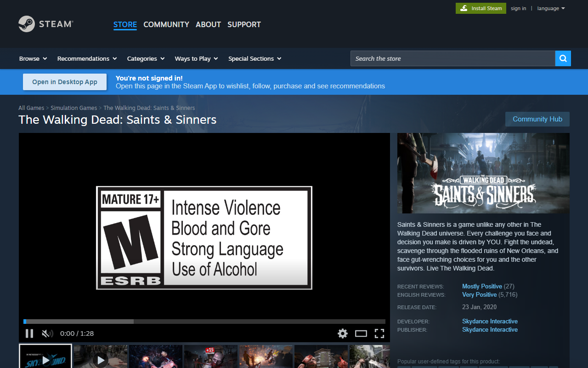The width and height of the screenshot is (588, 368).
Task: Open Very Positive English reviews
Action: [x=480, y=294]
